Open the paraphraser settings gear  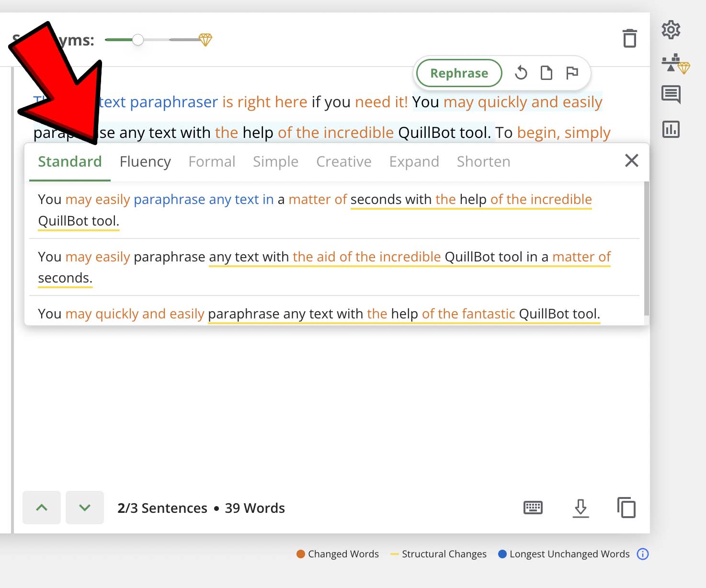click(x=671, y=30)
